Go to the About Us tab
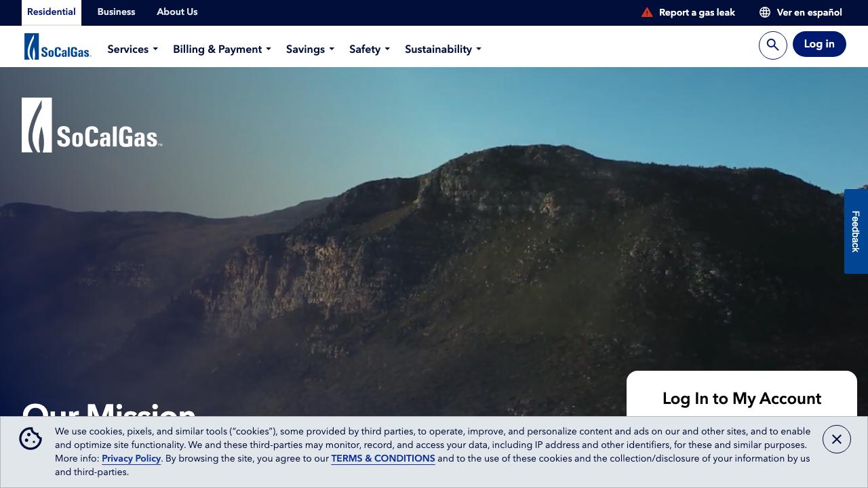Viewport: 868px width, 488px height. point(177,12)
